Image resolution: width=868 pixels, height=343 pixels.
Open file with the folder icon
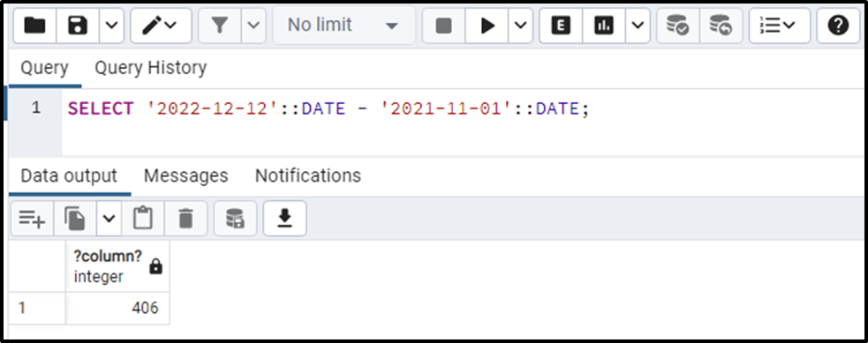coord(34,26)
